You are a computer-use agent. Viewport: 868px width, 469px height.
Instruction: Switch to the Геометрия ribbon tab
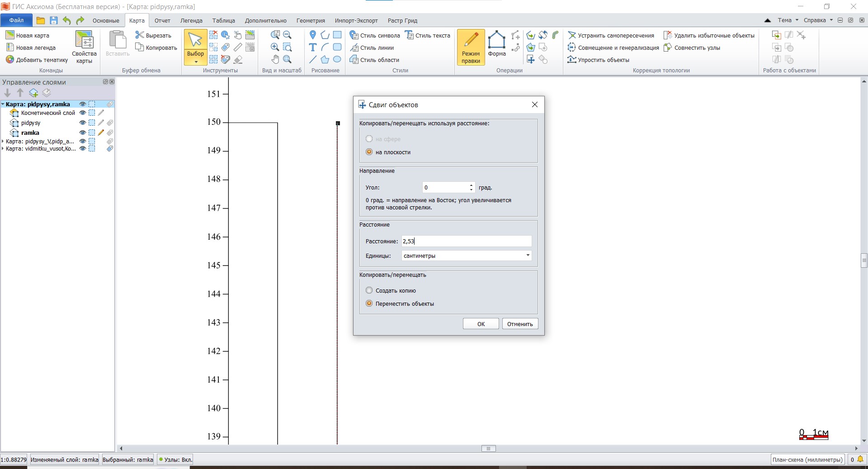(311, 20)
